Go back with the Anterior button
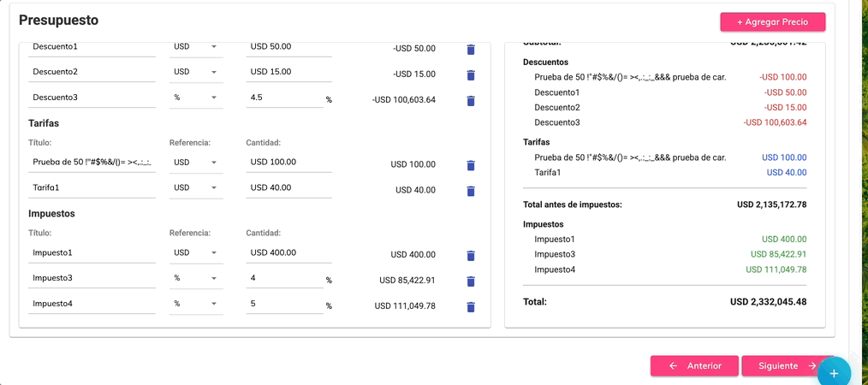Screen dimensions: 868x385 [694, 366]
